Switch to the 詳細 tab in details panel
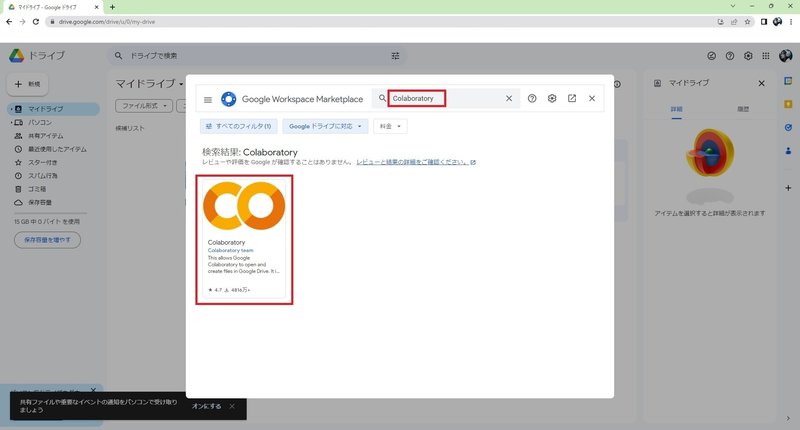The width and height of the screenshot is (800, 430). click(x=677, y=109)
